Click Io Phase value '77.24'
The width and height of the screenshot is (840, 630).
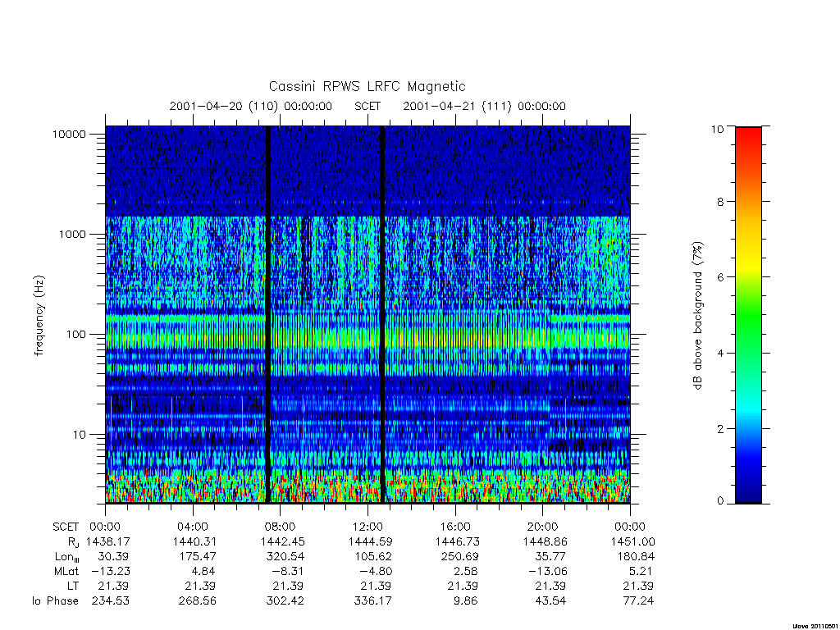[638, 601]
